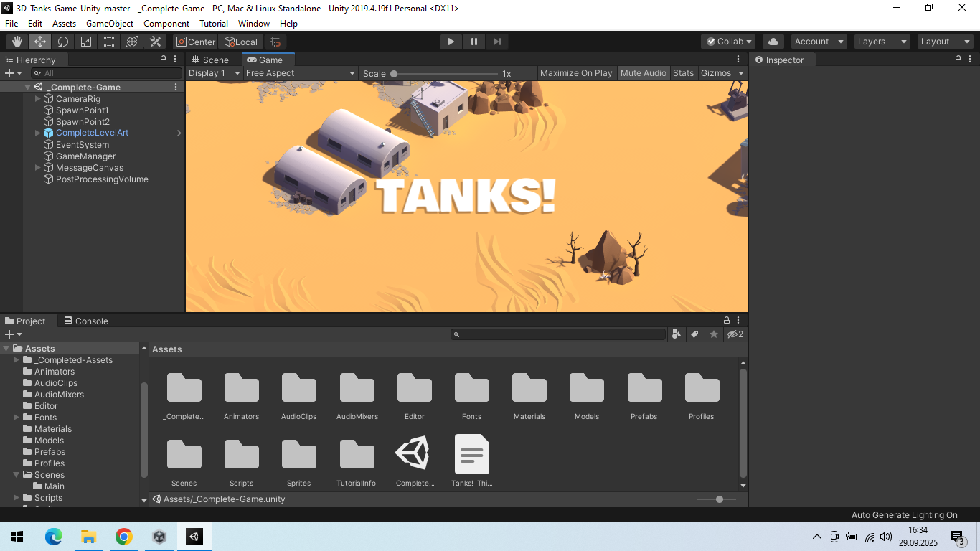Lock the Project panel
980x551 pixels.
727,321
